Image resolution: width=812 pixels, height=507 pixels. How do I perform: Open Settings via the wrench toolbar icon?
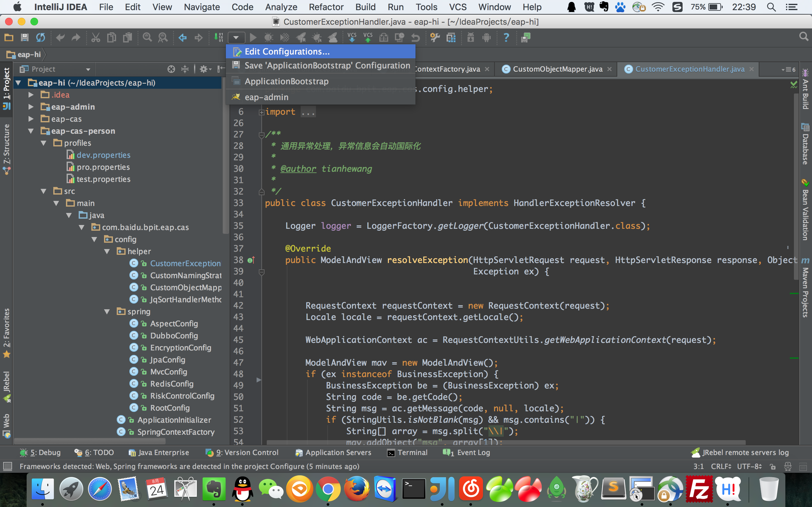(435, 38)
